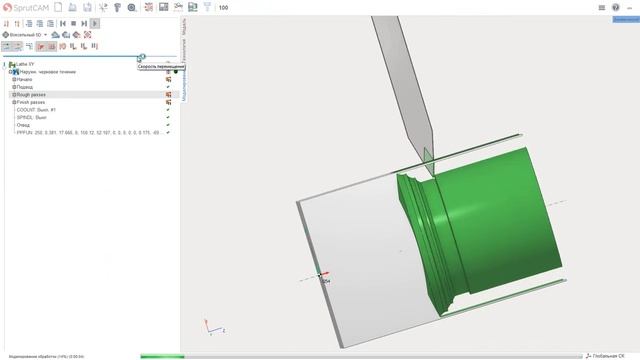The height and width of the screenshot is (360, 640).
Task: Click first workpiece icon after mode dropdown
Action: coord(56,35)
